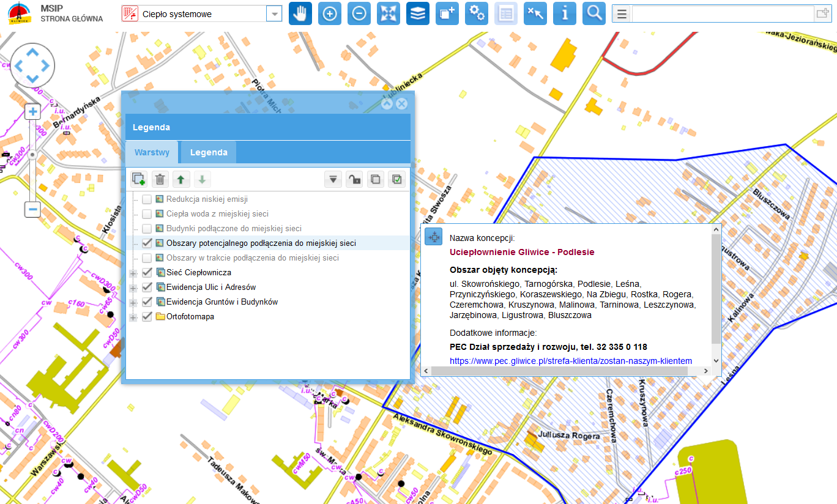Click the popup horizontal scroll left arrow

point(426,371)
